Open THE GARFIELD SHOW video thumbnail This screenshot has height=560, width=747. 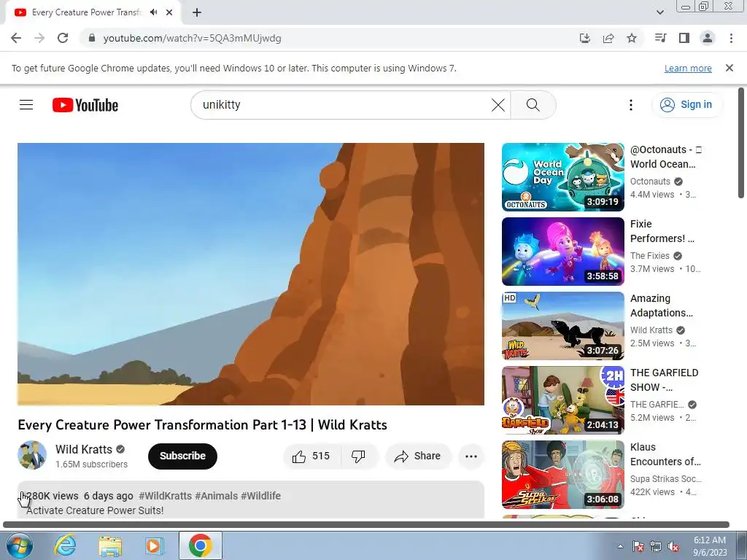pos(562,400)
